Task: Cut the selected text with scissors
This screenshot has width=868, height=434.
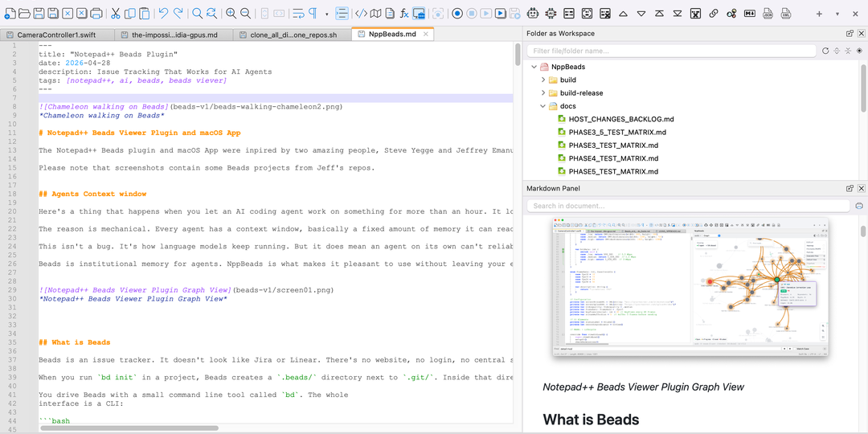Action: coord(116,14)
